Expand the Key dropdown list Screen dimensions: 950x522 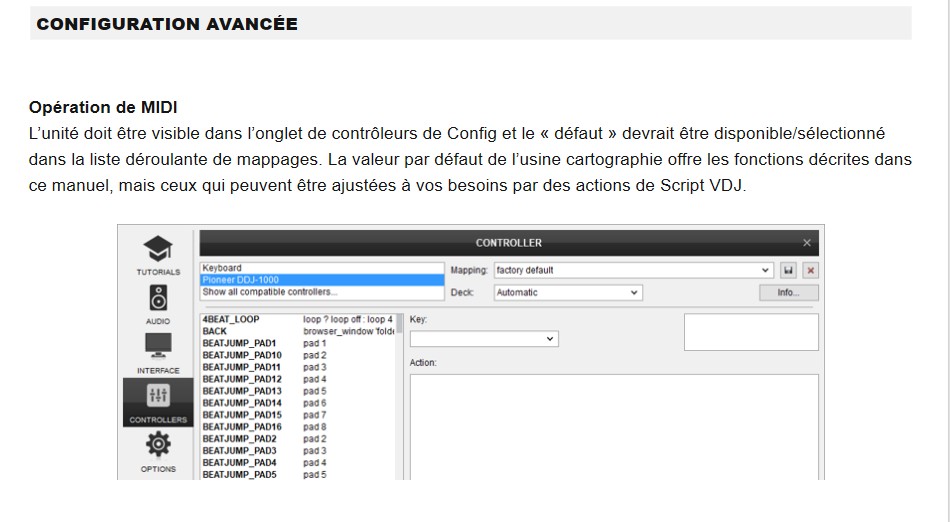point(550,340)
